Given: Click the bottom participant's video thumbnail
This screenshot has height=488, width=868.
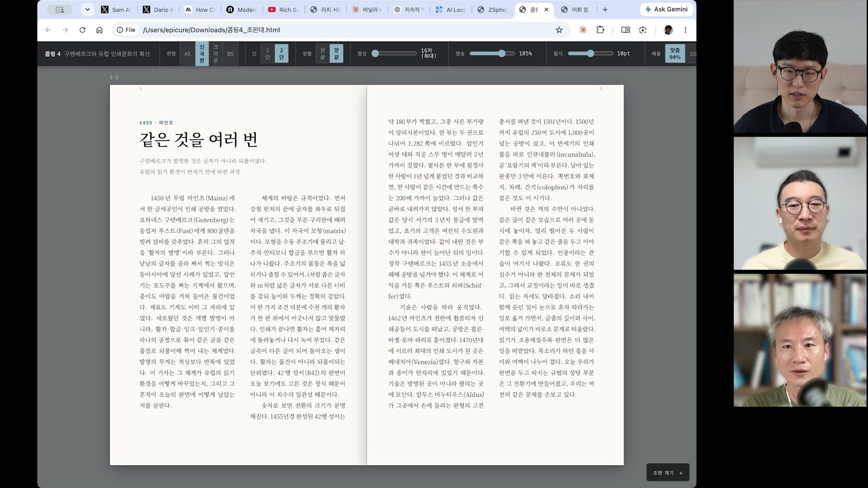Looking at the screenshot, I should 800,341.
